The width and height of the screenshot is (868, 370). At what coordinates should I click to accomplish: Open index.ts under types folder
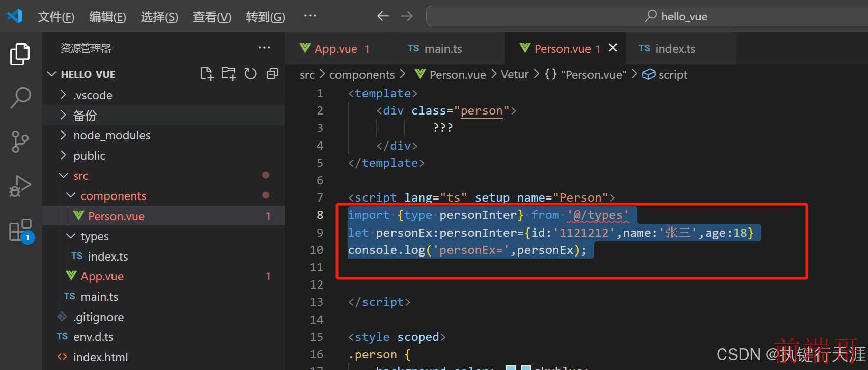point(163,256)
